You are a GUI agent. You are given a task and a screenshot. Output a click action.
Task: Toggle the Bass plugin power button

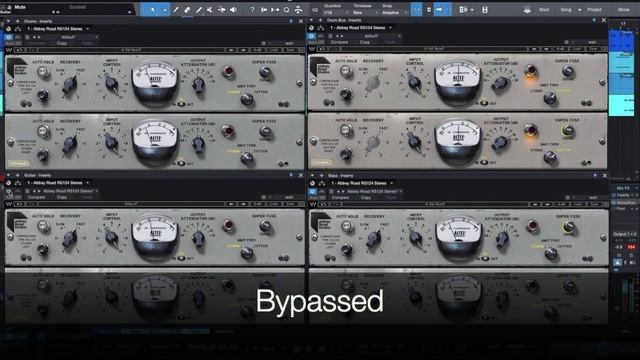pos(312,191)
